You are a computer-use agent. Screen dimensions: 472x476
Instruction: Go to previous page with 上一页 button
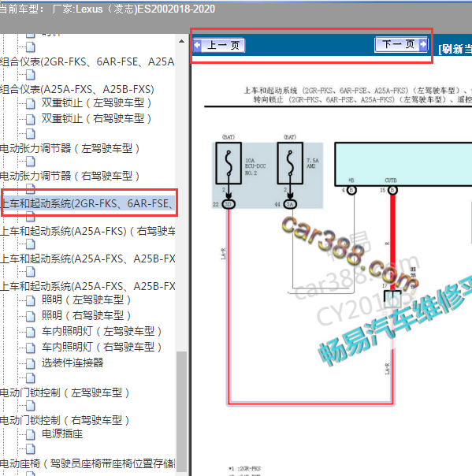218,46
